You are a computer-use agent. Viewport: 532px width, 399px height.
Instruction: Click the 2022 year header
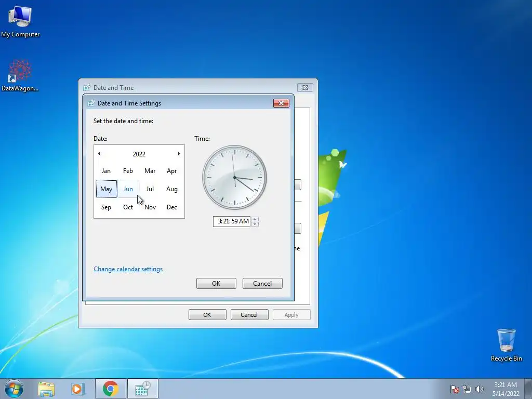click(139, 154)
